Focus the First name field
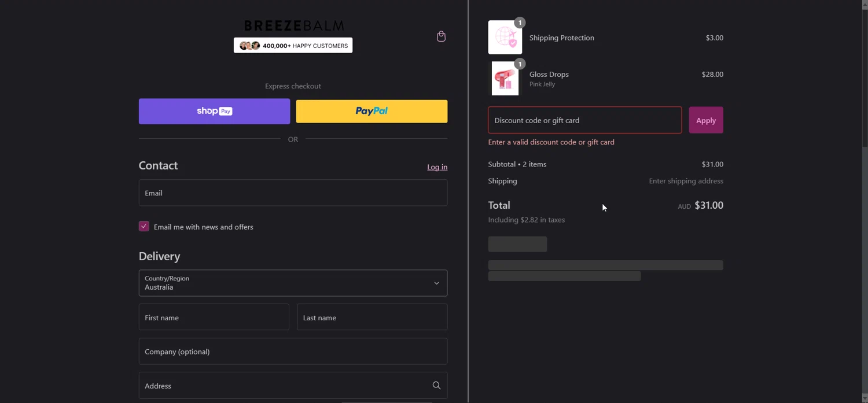Viewport: 868px width, 403px height. tap(214, 317)
